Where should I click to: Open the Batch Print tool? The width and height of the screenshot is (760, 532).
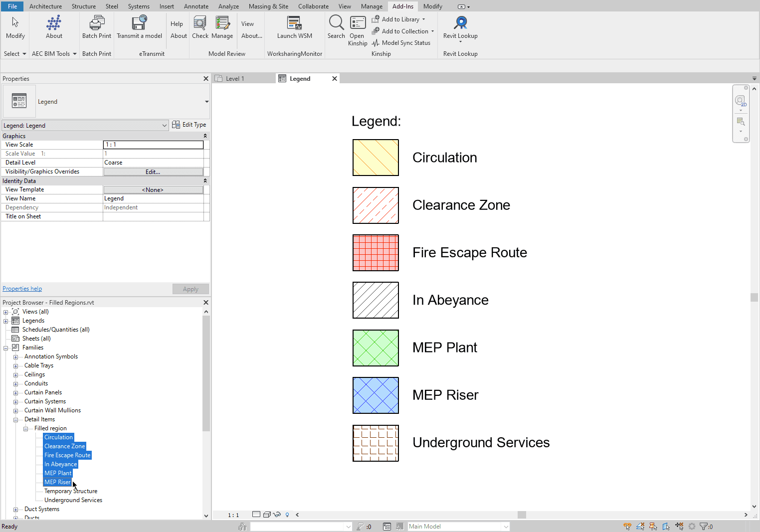point(96,27)
